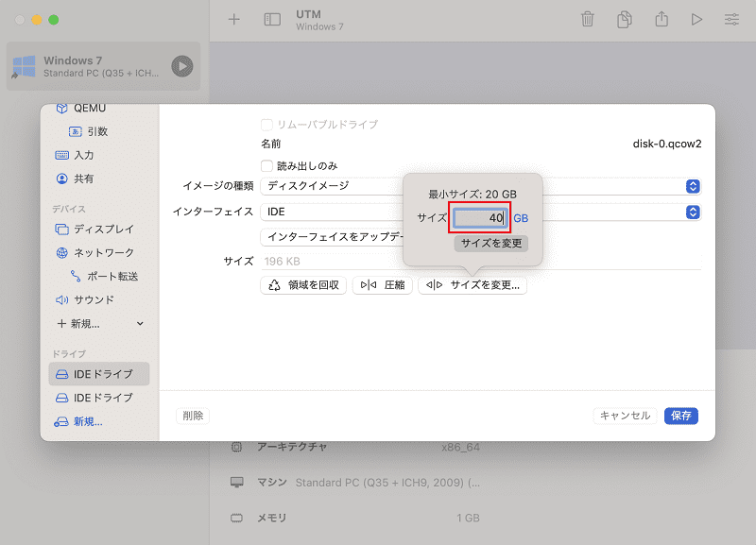Click 削除 button
The height and width of the screenshot is (545, 756).
click(x=193, y=416)
